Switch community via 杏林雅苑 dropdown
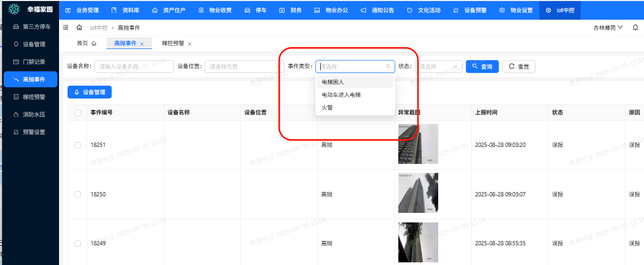Screen dimensions: 644x265 tap(608, 28)
